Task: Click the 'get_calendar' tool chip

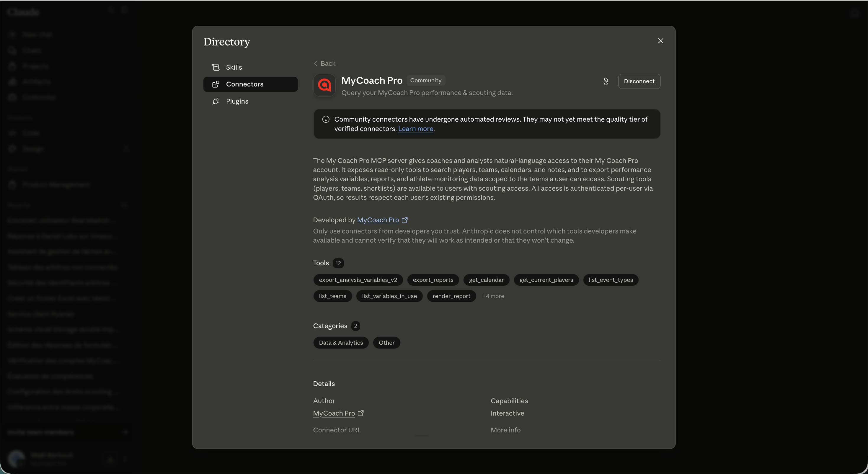Action: click(x=486, y=280)
